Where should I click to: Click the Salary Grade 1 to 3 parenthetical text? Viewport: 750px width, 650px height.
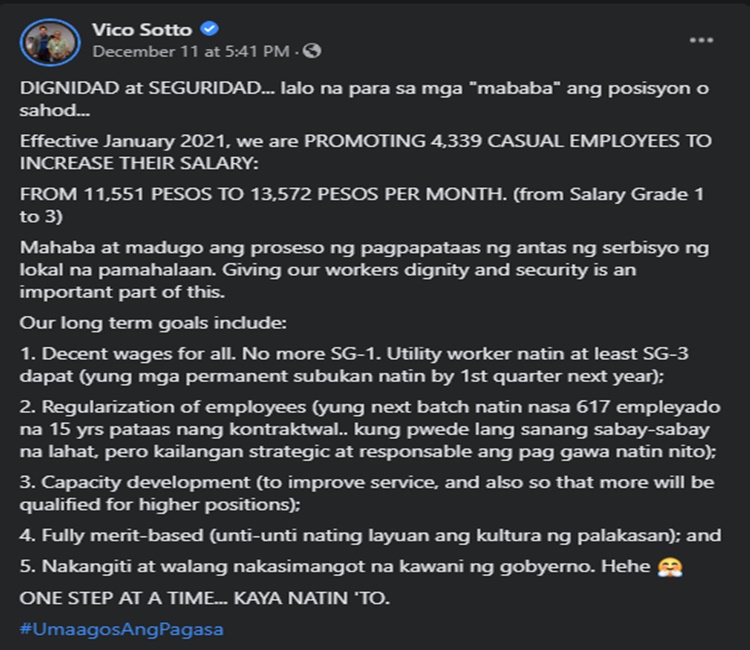pyautogui.click(x=362, y=205)
